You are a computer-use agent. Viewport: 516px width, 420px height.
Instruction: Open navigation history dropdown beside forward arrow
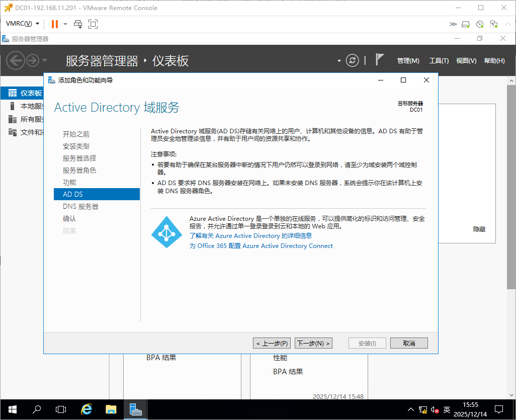coord(45,60)
